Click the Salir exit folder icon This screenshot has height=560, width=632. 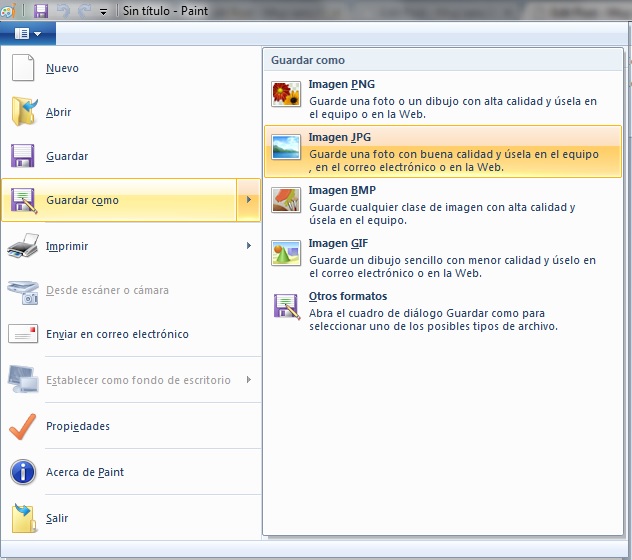click(x=24, y=518)
